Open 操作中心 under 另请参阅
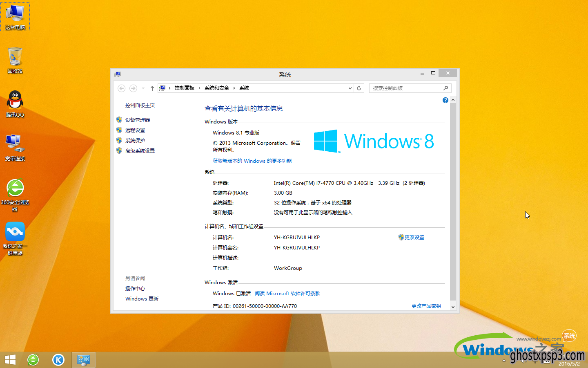Viewport: 588px width, 368px height. coord(135,288)
